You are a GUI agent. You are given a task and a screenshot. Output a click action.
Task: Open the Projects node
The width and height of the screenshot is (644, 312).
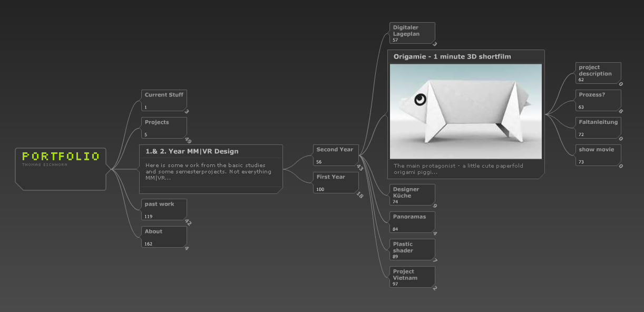164,128
